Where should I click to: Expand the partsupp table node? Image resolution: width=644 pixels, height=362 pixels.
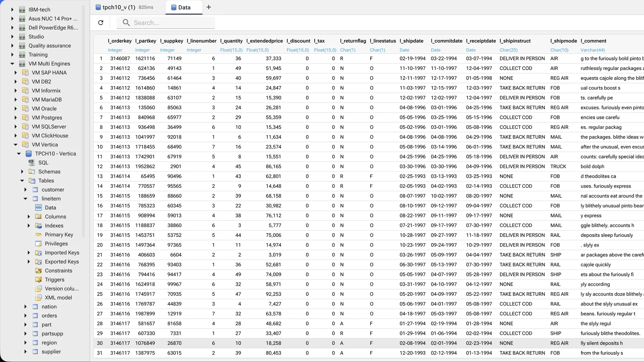tap(25, 334)
